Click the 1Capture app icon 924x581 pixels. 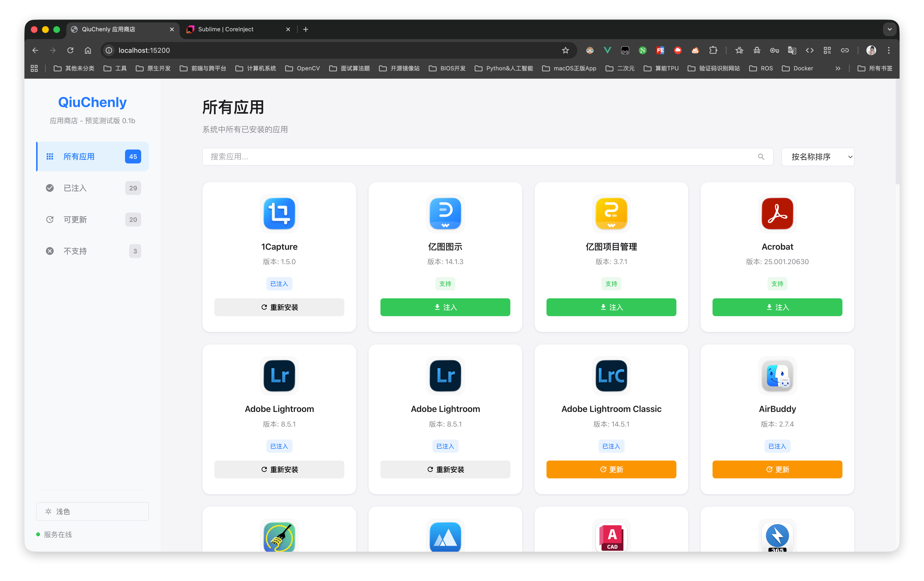279,214
